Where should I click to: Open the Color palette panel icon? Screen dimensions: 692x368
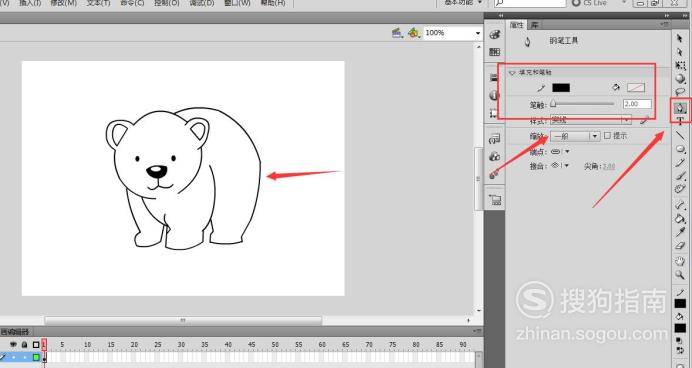tap(495, 34)
